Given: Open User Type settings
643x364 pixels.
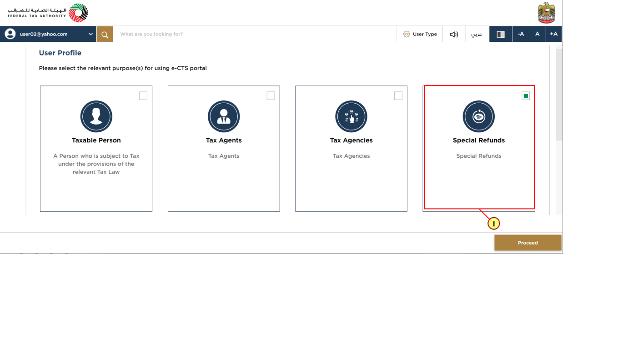Looking at the screenshot, I should pos(420,34).
